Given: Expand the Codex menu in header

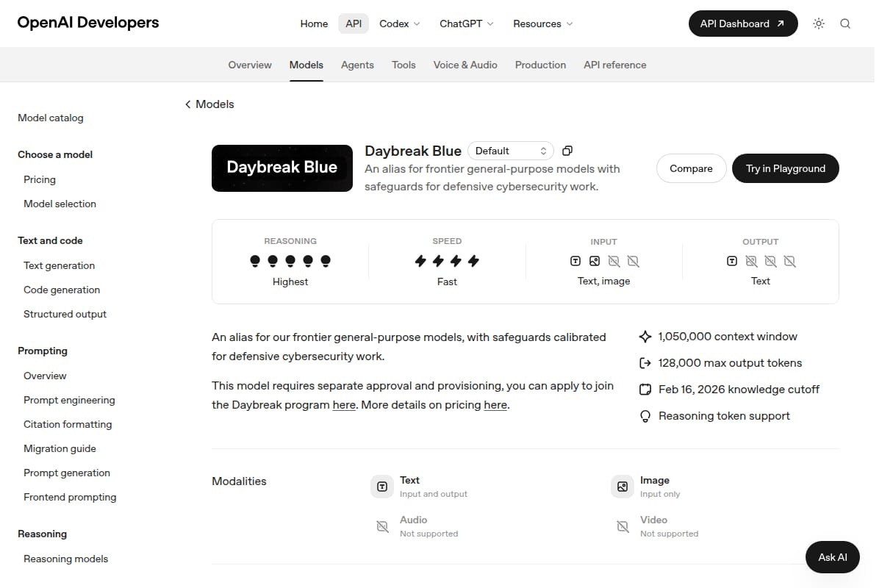Looking at the screenshot, I should point(400,24).
